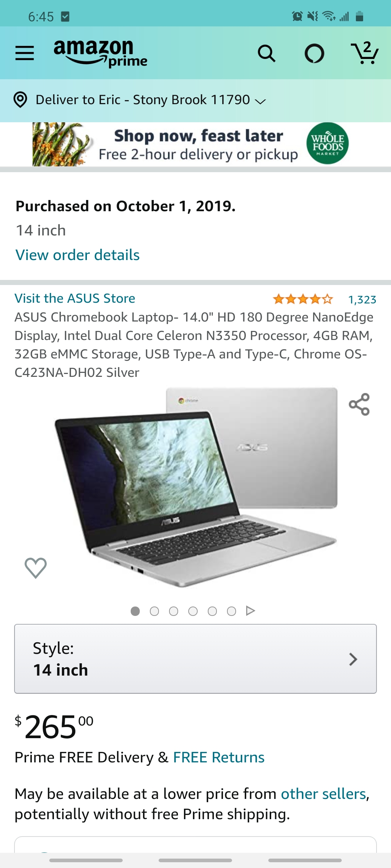Open View order details link

tap(77, 255)
